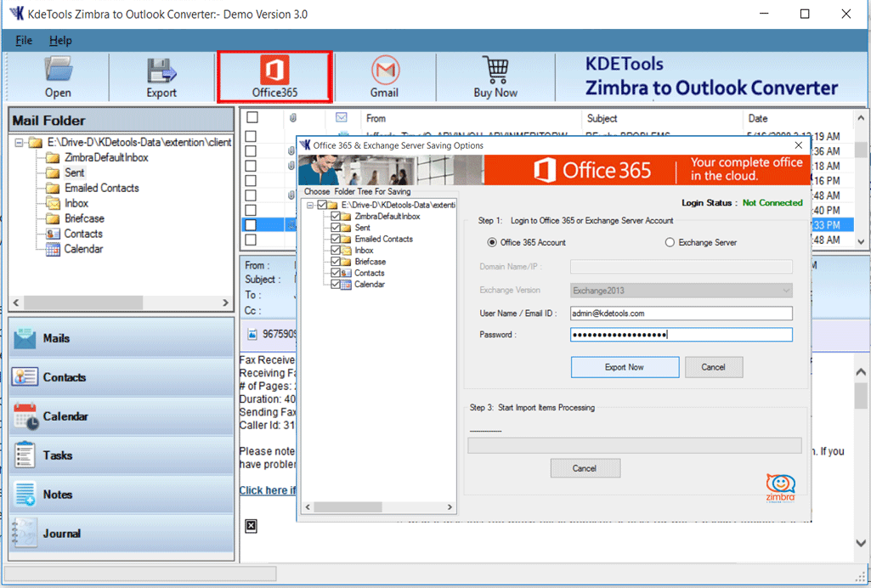
Task: Click the Password field
Action: tap(681, 334)
